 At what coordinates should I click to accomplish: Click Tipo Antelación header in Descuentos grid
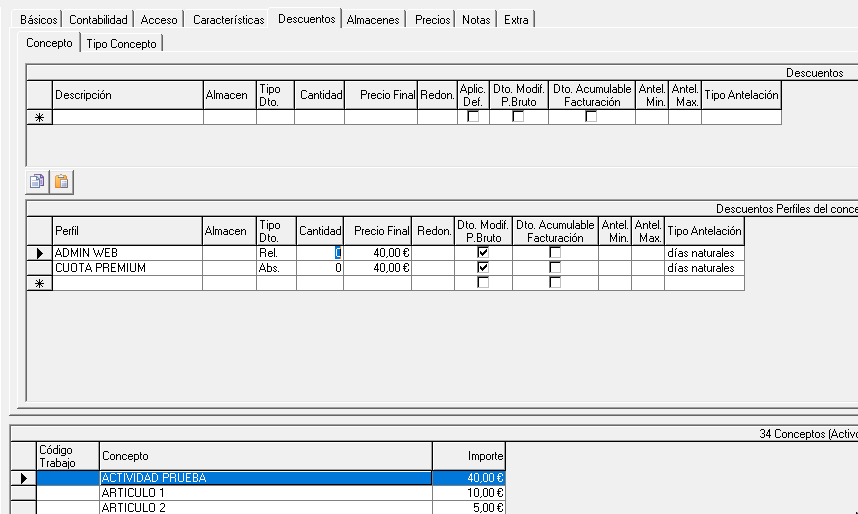click(741, 95)
